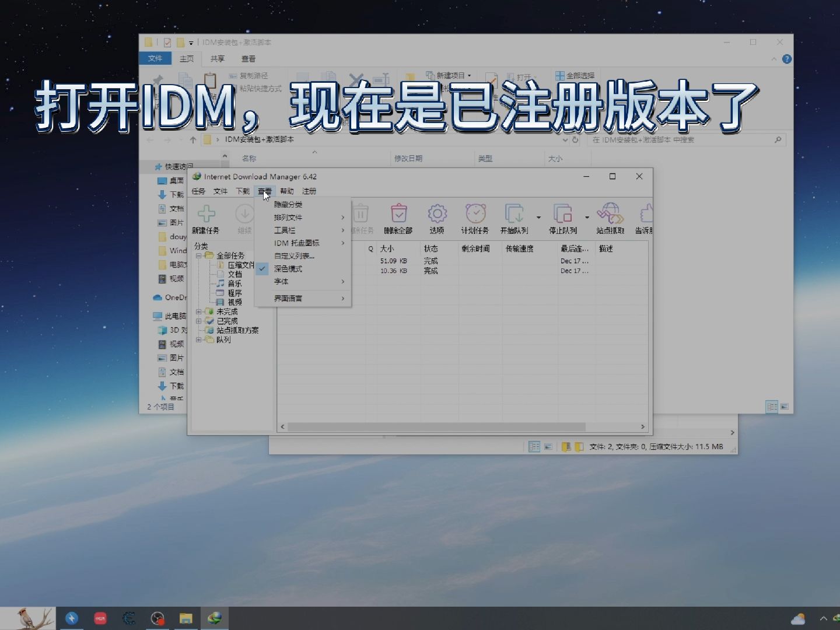Viewport: 840px width, 630px height.
Task: Open 新建项目 dropdown in Explorer ribbon
Action: click(449, 75)
